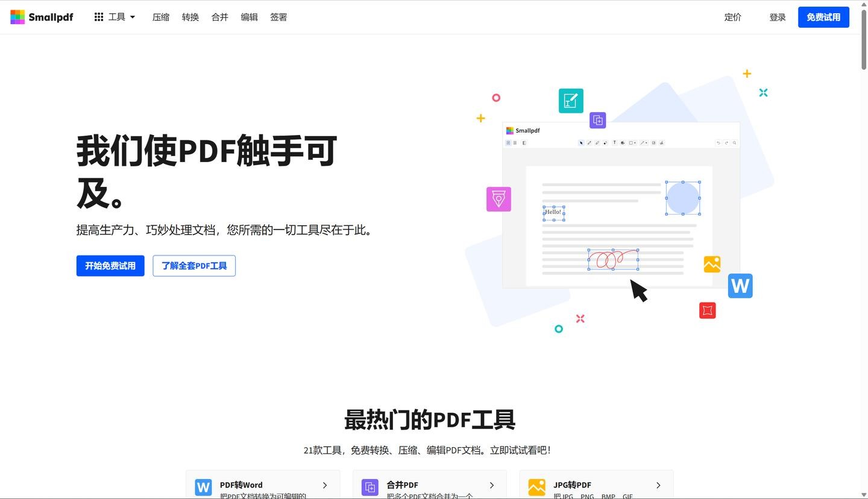Open the 定价 pricing page

pyautogui.click(x=732, y=17)
